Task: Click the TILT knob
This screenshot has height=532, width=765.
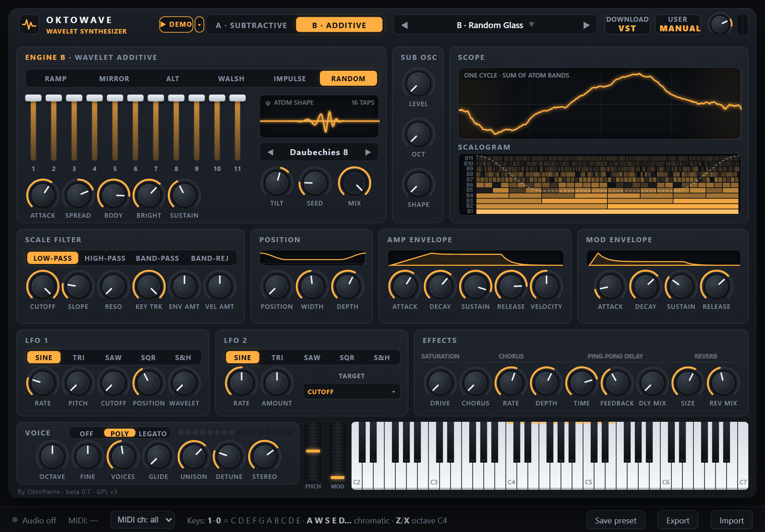Action: click(277, 183)
